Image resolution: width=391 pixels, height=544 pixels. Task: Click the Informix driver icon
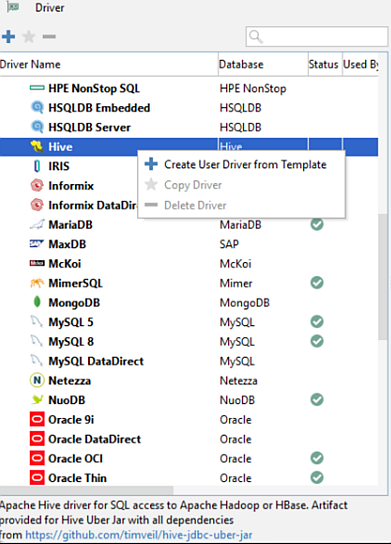point(37,186)
